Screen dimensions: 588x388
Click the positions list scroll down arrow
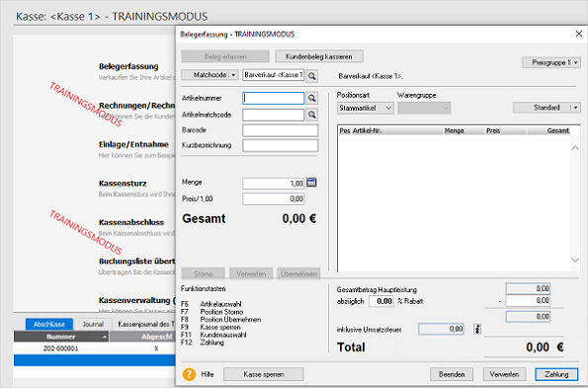575,260
